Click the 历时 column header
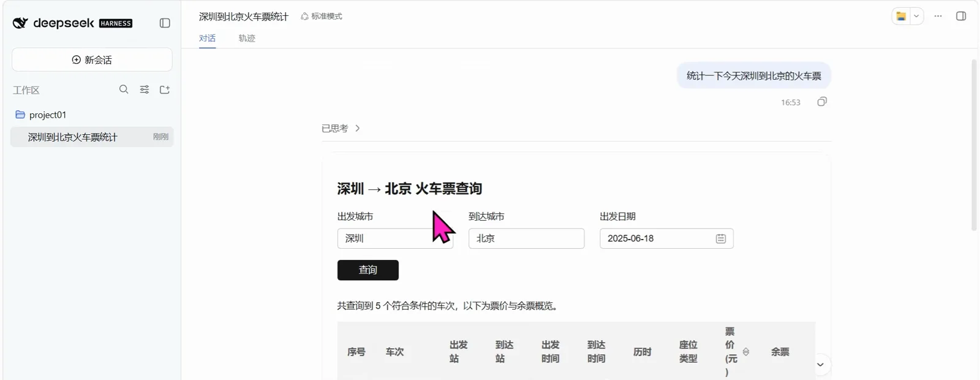The image size is (980, 380). [x=642, y=352]
